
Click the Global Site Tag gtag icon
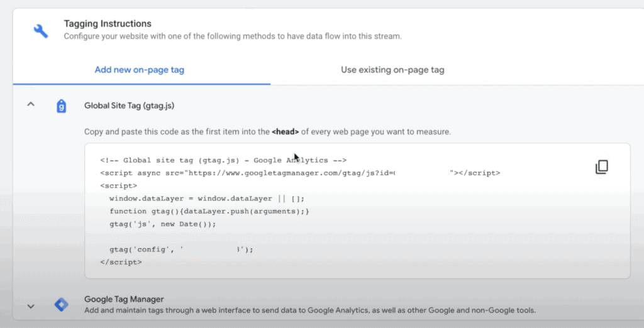[61, 106]
